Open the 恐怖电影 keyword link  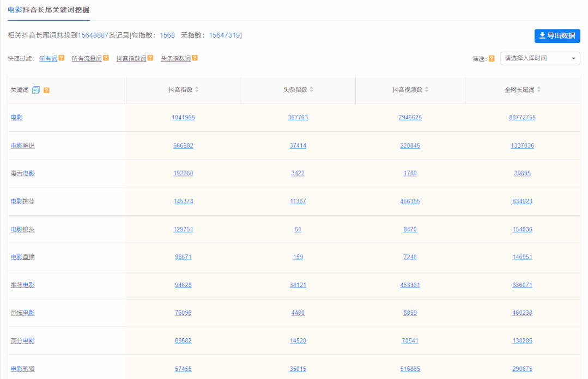tap(22, 313)
